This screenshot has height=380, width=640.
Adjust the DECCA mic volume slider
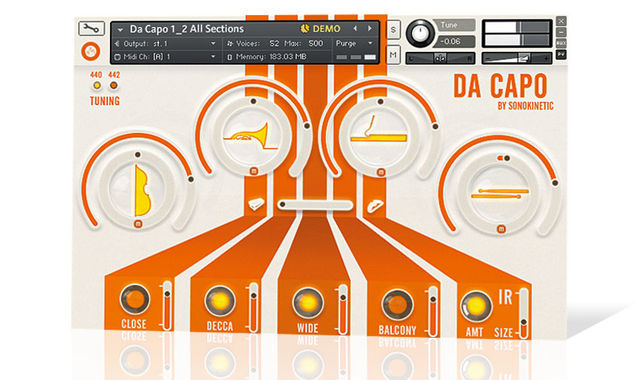(253, 307)
